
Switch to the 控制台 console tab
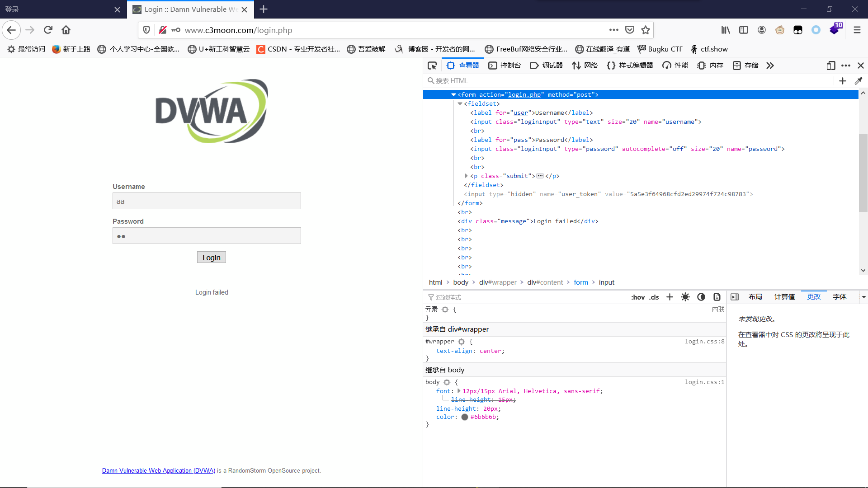505,66
